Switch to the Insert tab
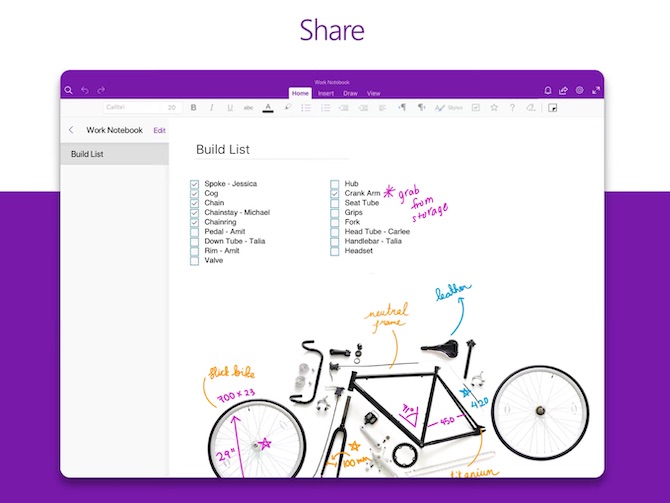 point(326,93)
